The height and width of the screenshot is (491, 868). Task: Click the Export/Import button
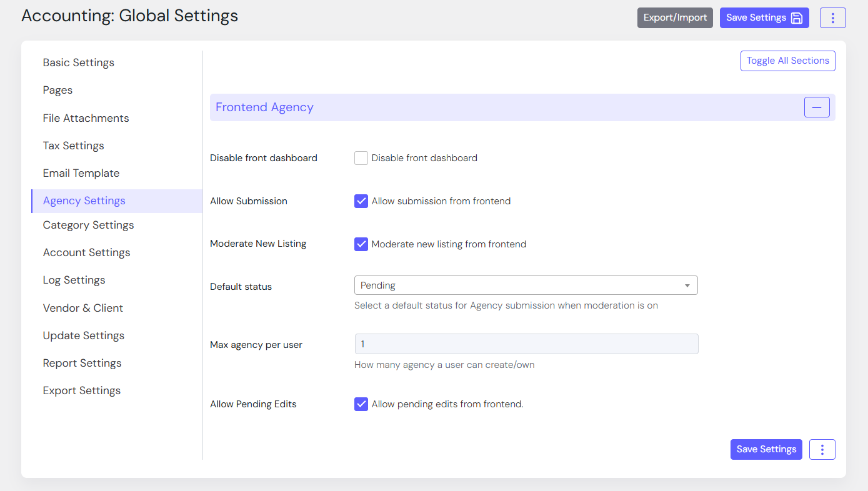click(675, 18)
